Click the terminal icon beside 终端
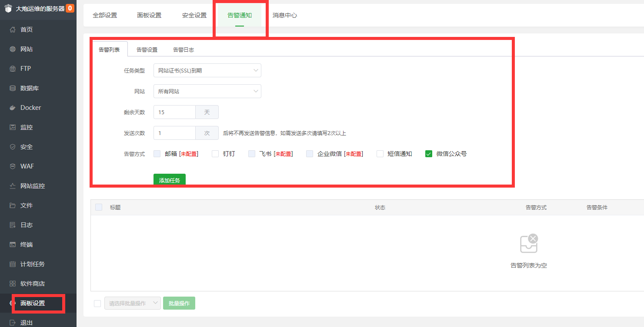Image resolution: width=644 pixels, height=327 pixels. click(13, 244)
